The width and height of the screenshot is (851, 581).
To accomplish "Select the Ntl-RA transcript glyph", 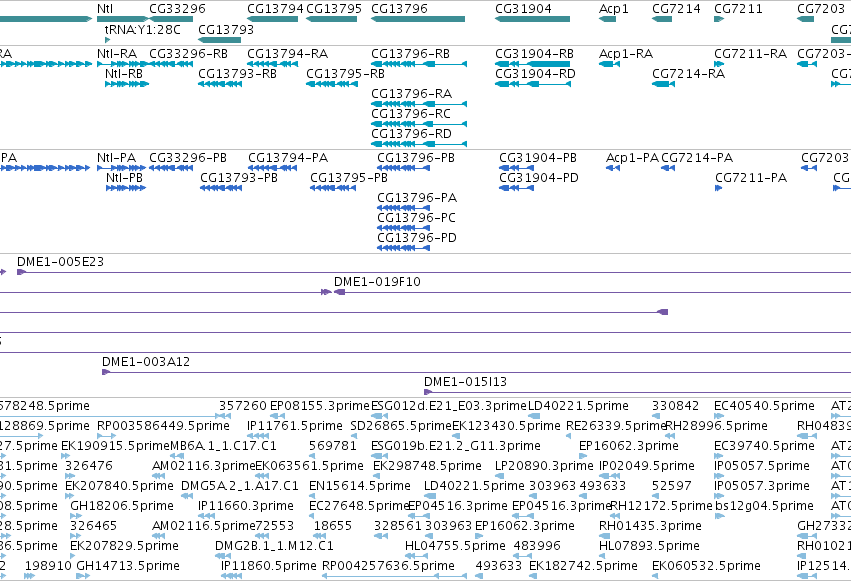I will [x=122, y=64].
